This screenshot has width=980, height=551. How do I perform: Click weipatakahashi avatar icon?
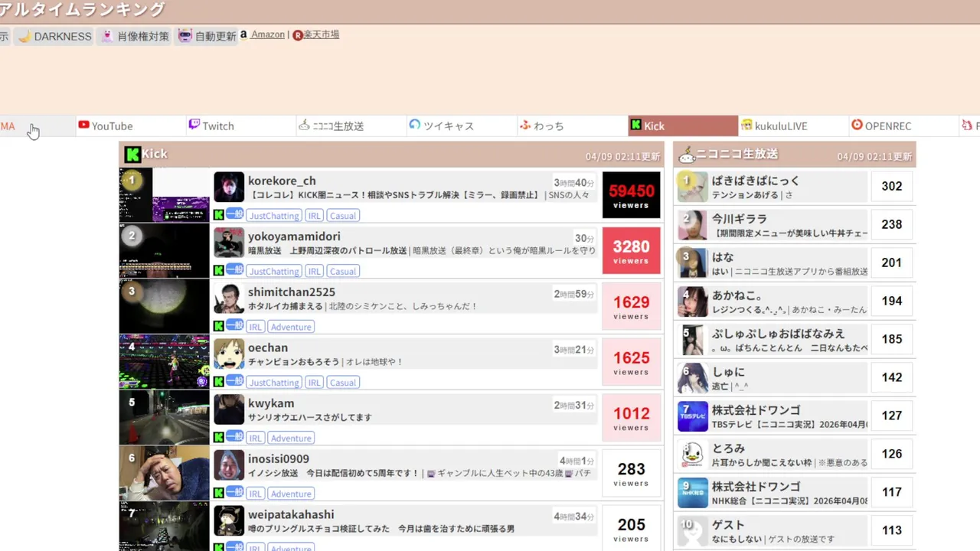pyautogui.click(x=229, y=520)
